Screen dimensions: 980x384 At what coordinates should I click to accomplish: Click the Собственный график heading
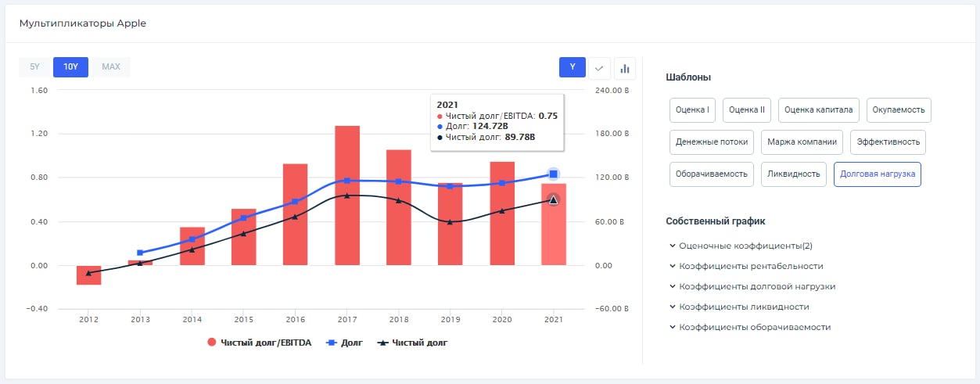(x=716, y=221)
